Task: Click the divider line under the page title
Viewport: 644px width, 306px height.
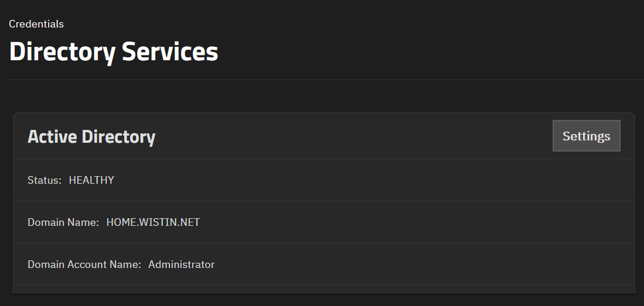Action: (x=326, y=80)
